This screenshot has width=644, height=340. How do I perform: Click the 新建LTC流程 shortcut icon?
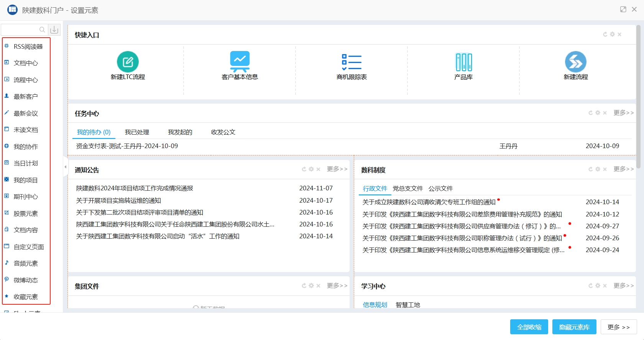128,62
